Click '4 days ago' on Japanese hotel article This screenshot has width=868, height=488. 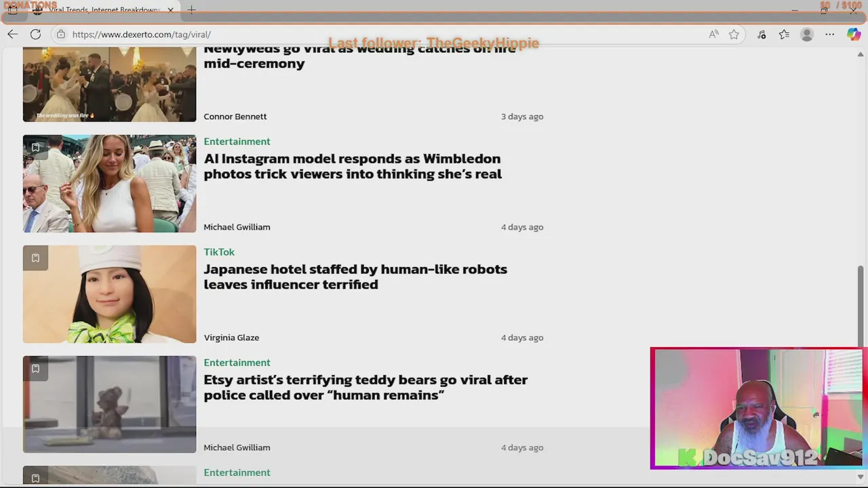[522, 338]
